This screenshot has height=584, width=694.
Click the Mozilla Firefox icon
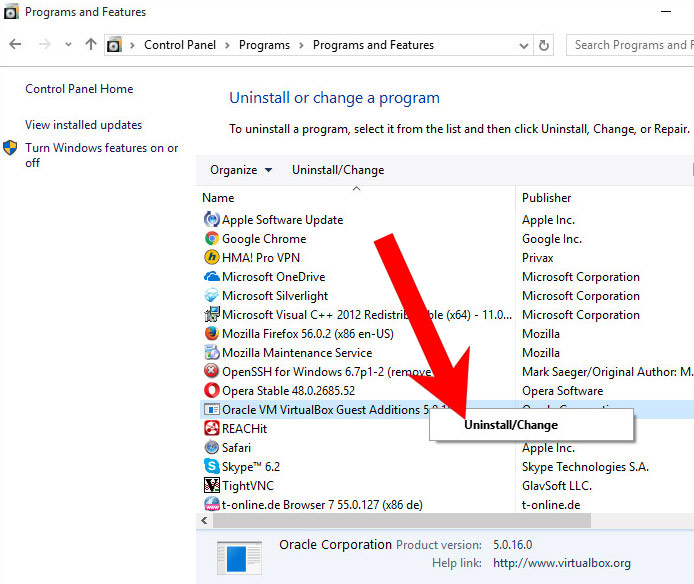coord(212,333)
